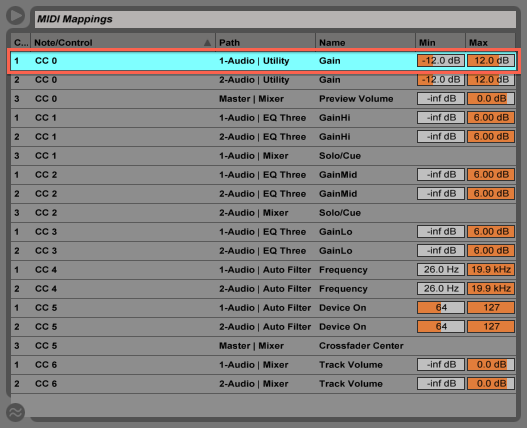Click Max 127 of 2-Audio Device On
The image size is (527, 428).
click(x=491, y=326)
